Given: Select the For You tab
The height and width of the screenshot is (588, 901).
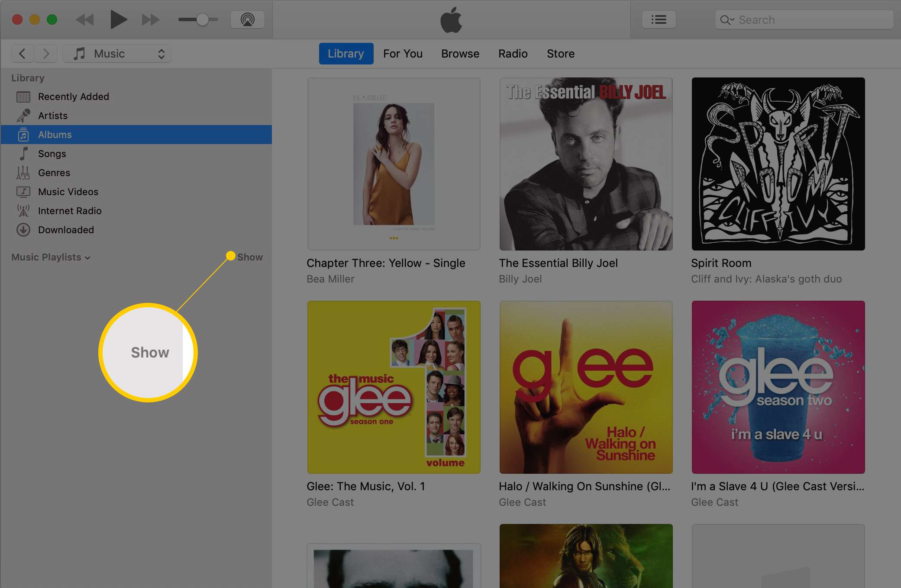Looking at the screenshot, I should pyautogui.click(x=403, y=53).
